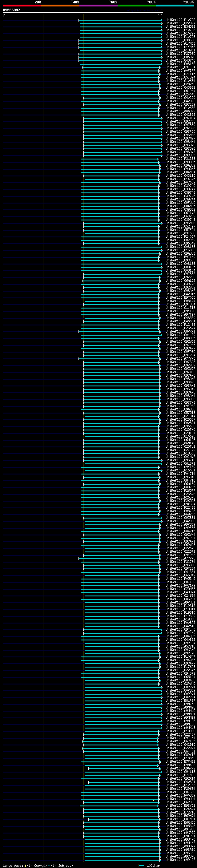This screenshot has width=197, height=868.
Task: Click the UniRef100_A5JPN4 hit label
Action: click(180, 91)
